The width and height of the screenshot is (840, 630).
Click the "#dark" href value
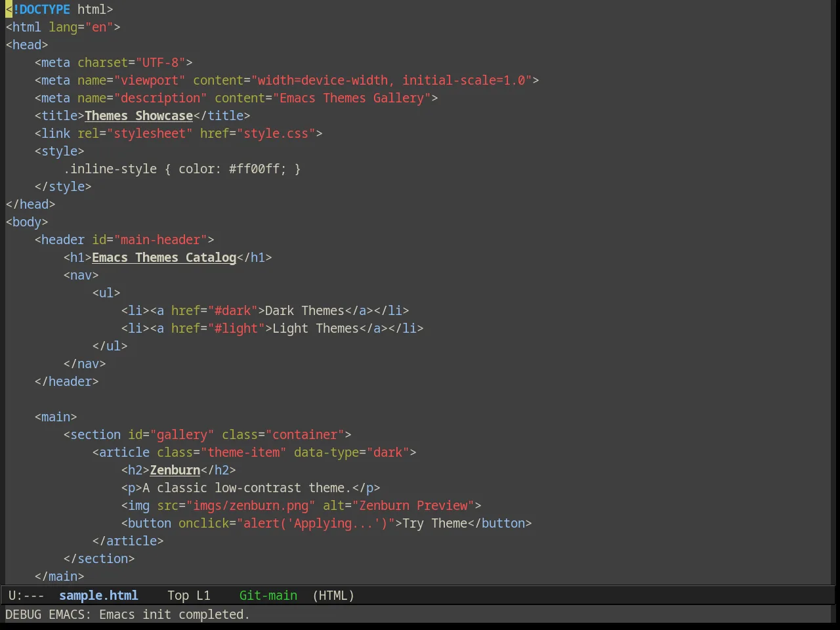232,310
